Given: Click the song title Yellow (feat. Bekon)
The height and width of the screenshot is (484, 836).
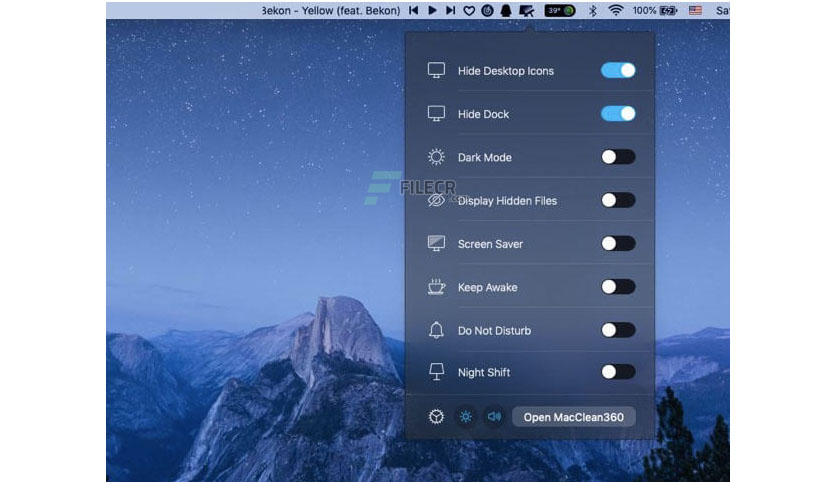Looking at the screenshot, I should (351, 11).
